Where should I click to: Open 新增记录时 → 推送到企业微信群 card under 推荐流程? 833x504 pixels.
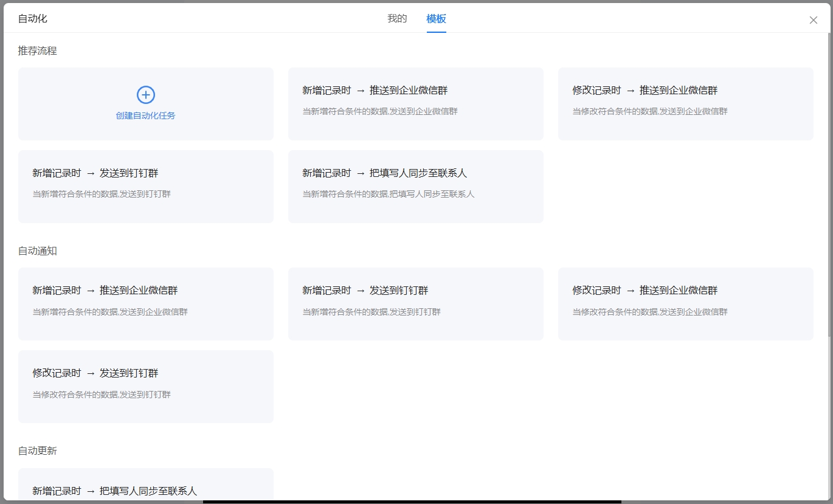click(415, 104)
